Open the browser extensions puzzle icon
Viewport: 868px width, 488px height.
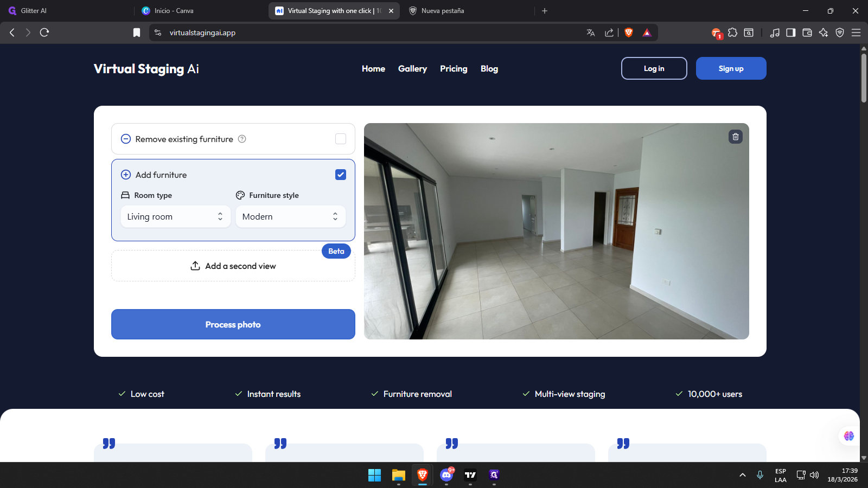pyautogui.click(x=732, y=33)
